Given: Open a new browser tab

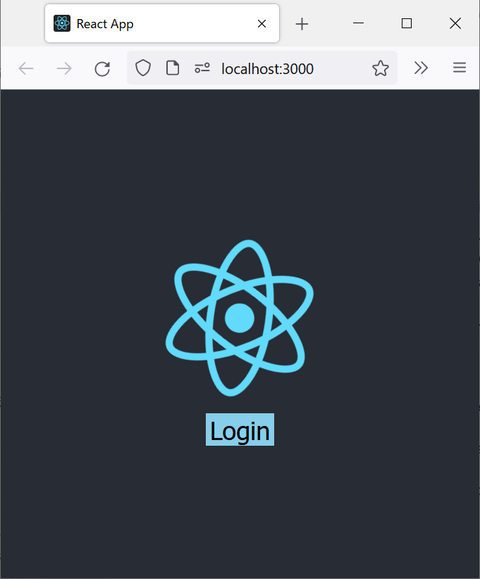Looking at the screenshot, I should 302,24.
